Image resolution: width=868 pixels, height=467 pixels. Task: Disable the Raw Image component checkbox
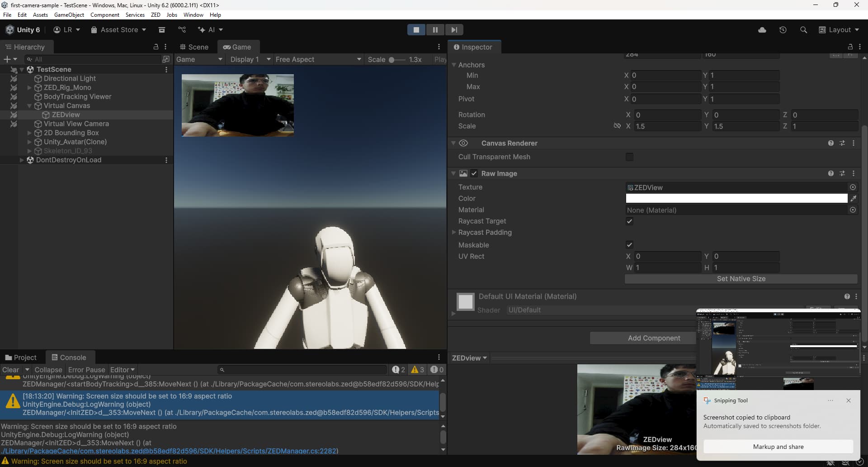474,173
